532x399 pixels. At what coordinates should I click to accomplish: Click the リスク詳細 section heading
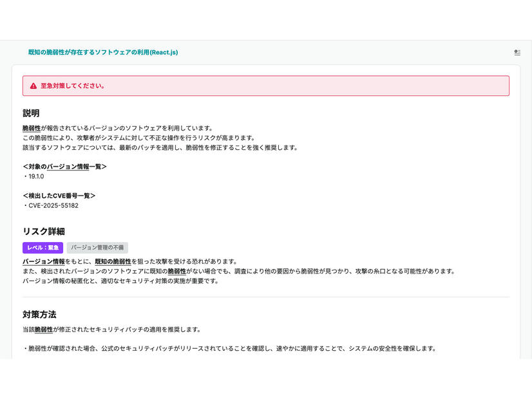(x=44, y=232)
